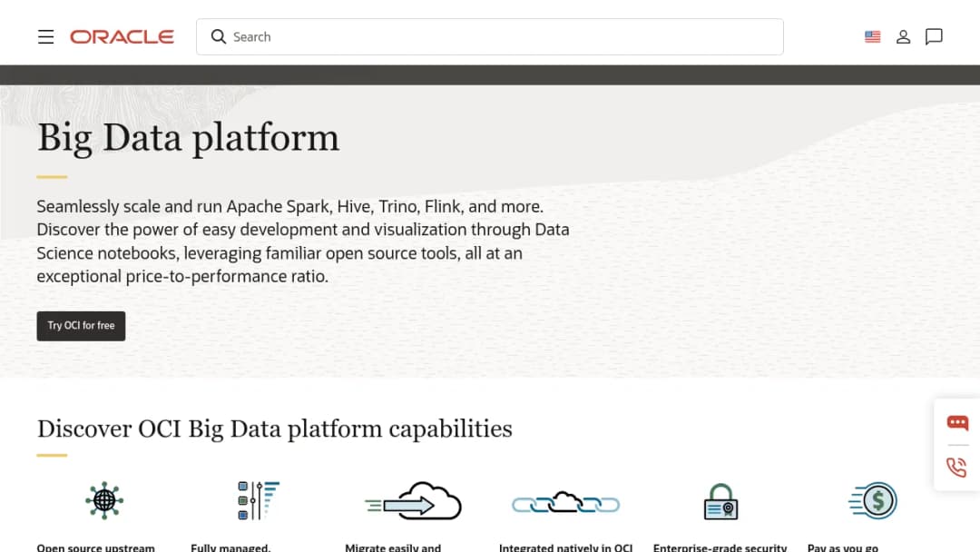This screenshot has height=552, width=980.
Task: Open the US flag country selector
Action: pyautogui.click(x=873, y=37)
